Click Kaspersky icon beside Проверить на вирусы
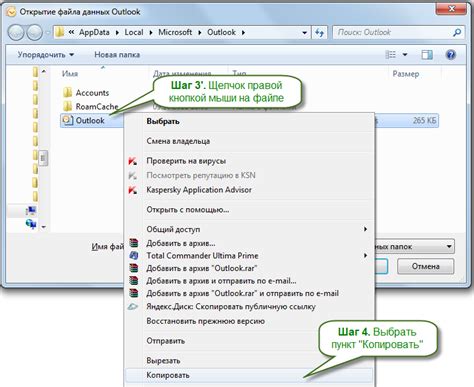 point(133,161)
